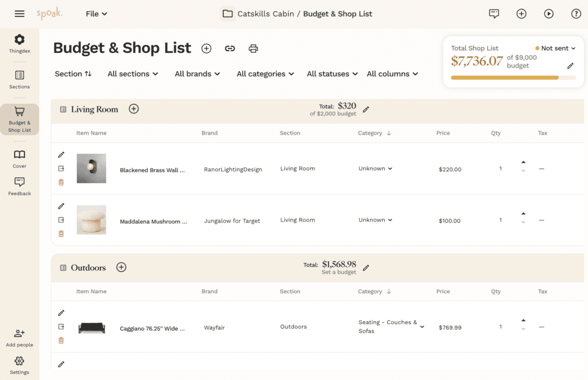Viewport: 588px width, 380px height.
Task: Edit the Living Room budget pencil
Action: tap(366, 110)
